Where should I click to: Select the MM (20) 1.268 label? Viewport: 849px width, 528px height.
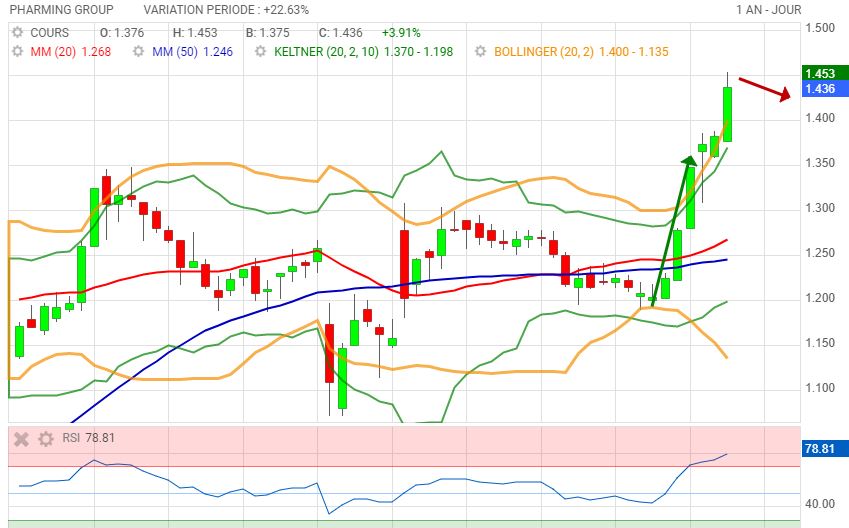pos(70,51)
